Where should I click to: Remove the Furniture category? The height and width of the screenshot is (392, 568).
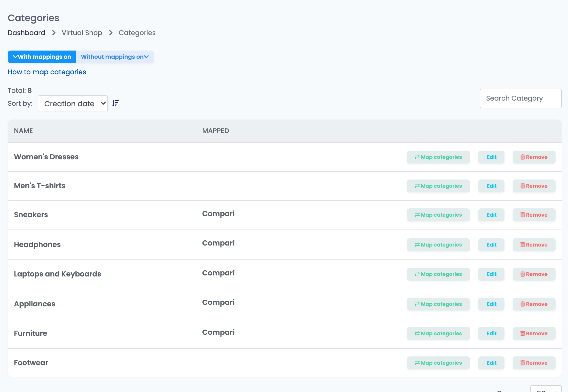(534, 333)
